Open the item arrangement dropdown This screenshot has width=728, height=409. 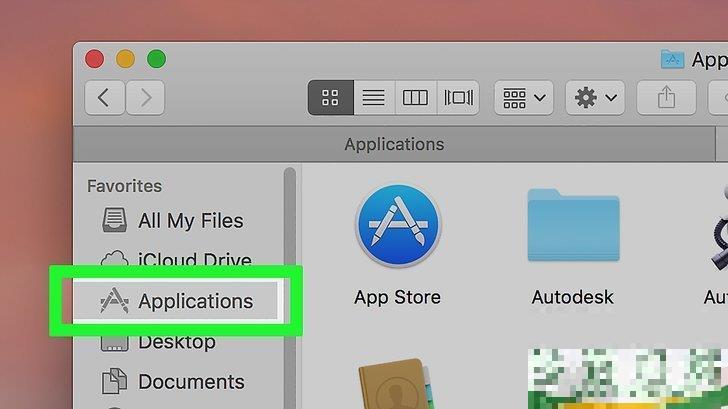pyautogui.click(x=526, y=98)
